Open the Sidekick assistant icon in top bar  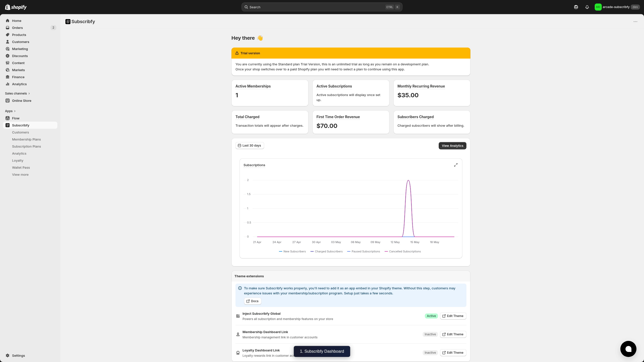576,7
